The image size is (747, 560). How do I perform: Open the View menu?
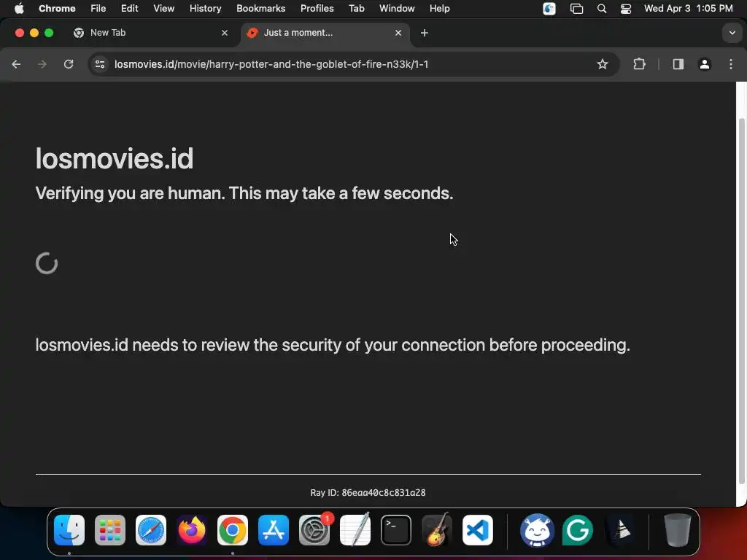tap(163, 9)
